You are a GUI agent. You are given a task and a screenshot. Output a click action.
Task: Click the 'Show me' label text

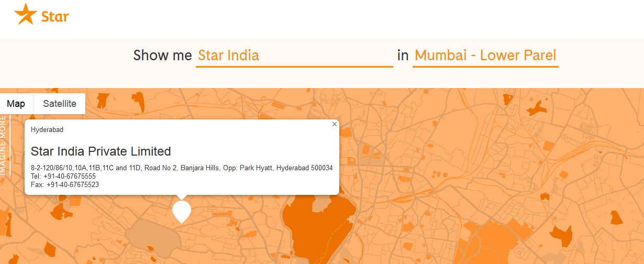pyautogui.click(x=163, y=56)
